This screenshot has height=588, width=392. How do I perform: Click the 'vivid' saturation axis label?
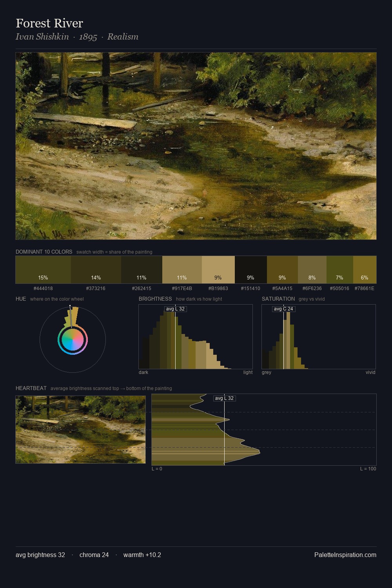pyautogui.click(x=370, y=372)
